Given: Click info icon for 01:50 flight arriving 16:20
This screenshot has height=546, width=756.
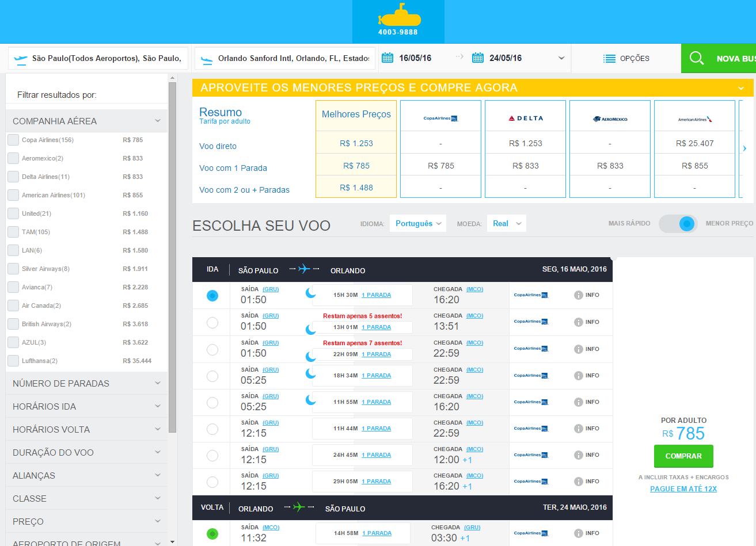Looking at the screenshot, I should click(x=579, y=295).
